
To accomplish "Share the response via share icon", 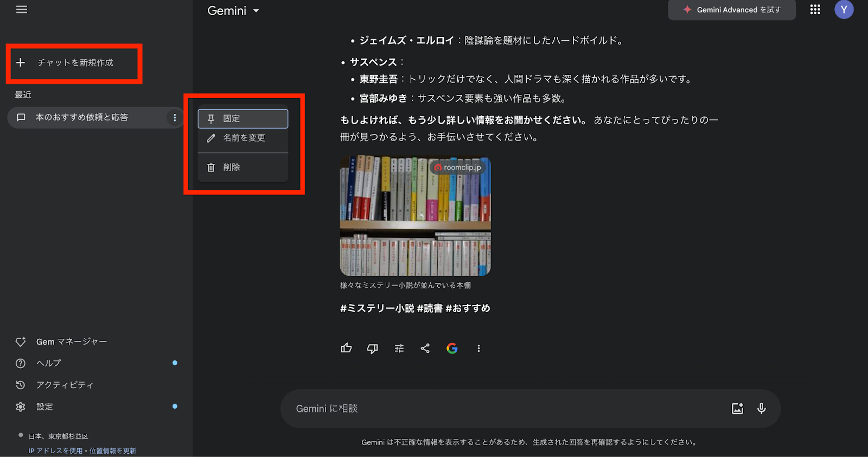I will click(x=425, y=348).
